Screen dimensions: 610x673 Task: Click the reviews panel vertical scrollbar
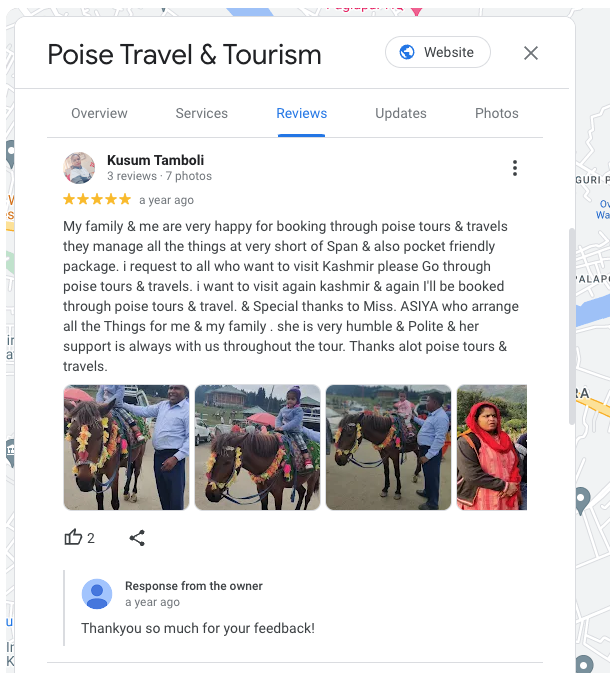[571, 326]
